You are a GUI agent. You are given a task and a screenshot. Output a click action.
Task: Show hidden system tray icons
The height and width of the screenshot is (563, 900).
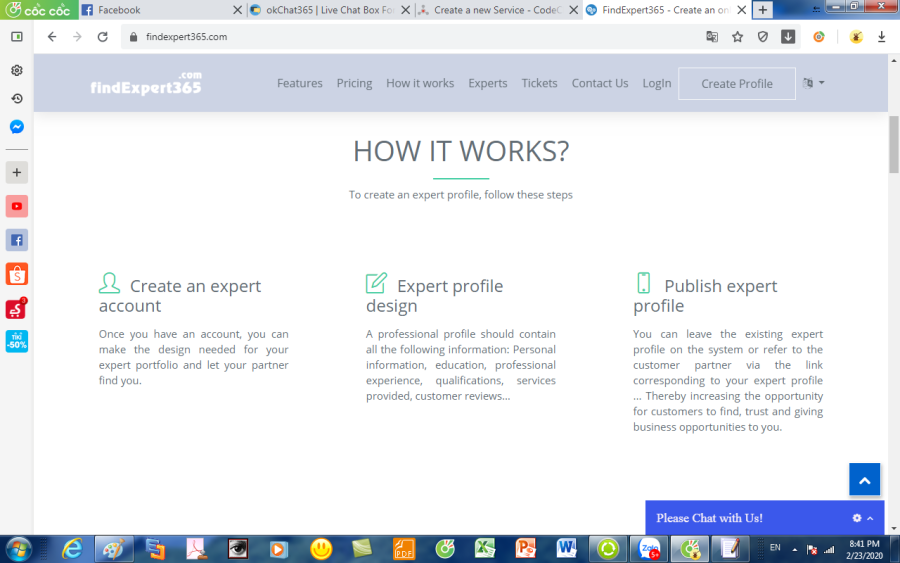click(794, 550)
